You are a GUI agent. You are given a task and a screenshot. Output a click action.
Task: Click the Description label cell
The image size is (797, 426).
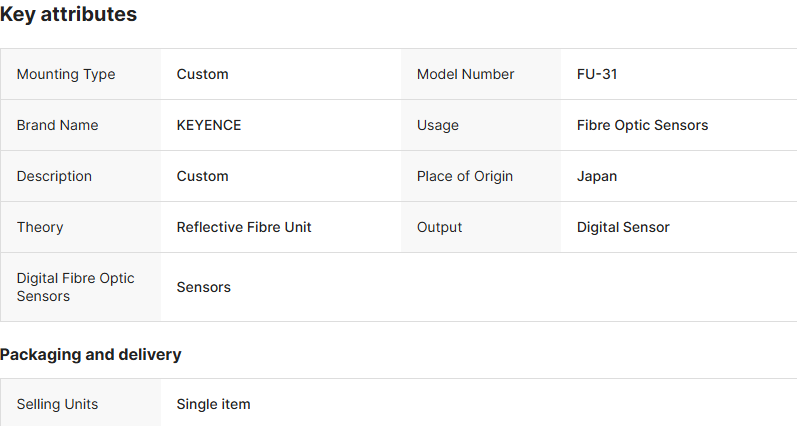pos(54,176)
